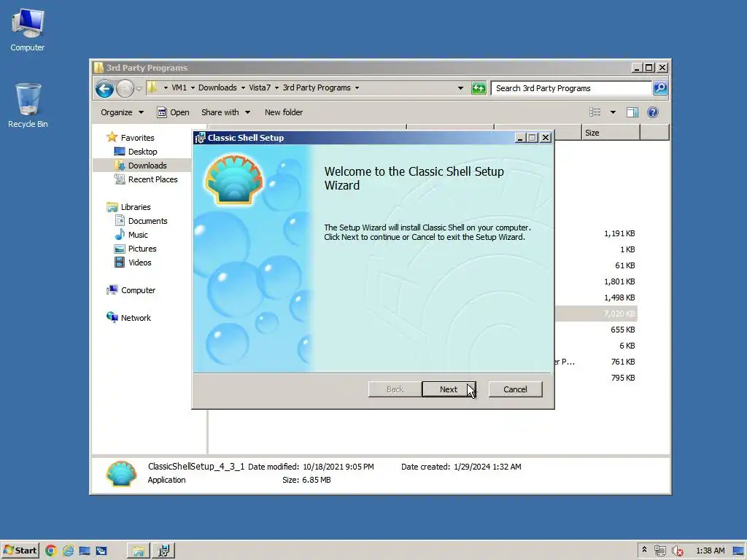
Task: Create a New folder from toolbar
Action: [x=284, y=112]
